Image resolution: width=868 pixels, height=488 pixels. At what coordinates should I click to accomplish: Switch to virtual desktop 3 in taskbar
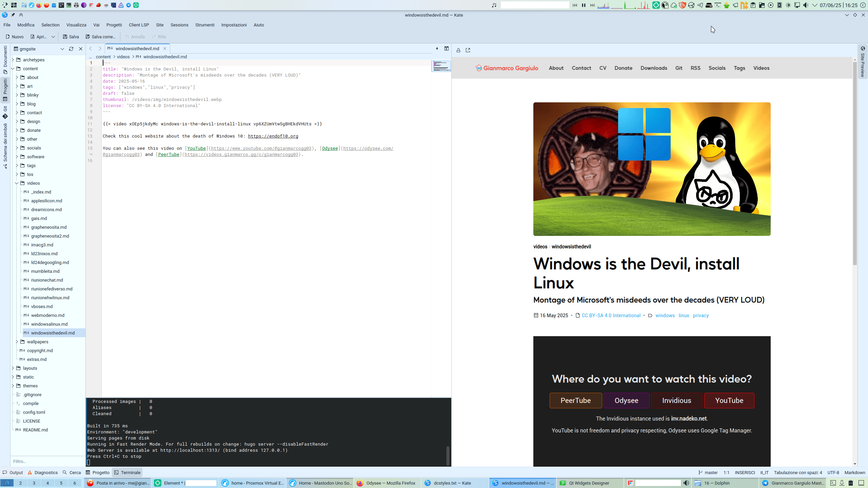point(34,483)
